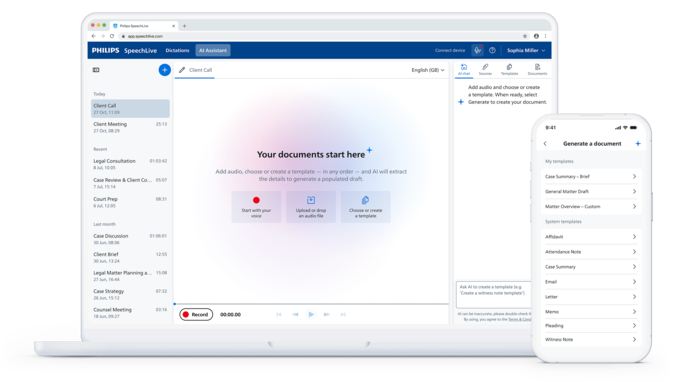Open the Email template on phone
This screenshot has height=382, width=700.
tap(591, 282)
